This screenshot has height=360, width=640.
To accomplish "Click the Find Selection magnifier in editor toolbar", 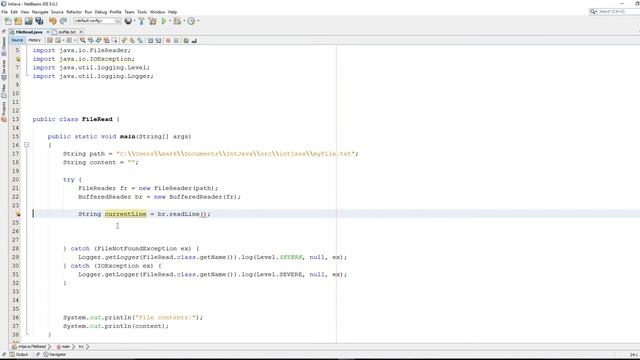I will tap(82, 40).
